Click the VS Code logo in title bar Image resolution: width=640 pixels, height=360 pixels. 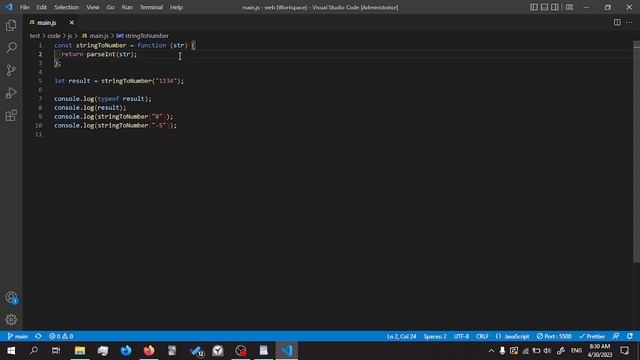pyautogui.click(x=9, y=7)
